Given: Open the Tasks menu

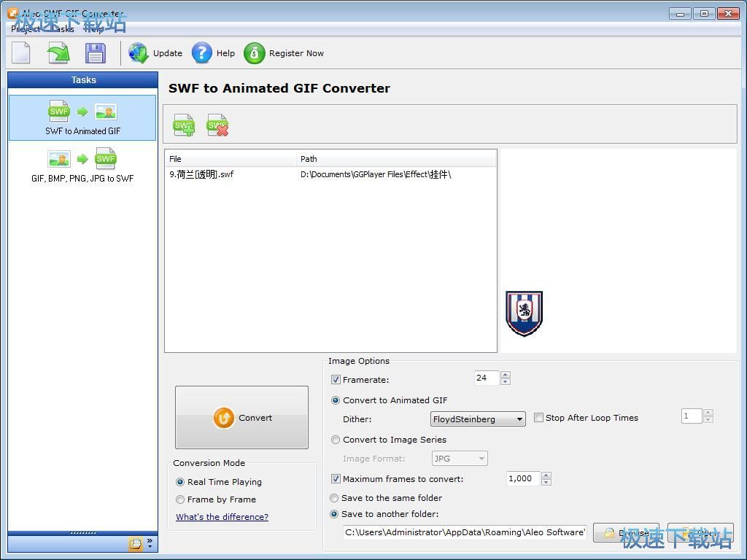Looking at the screenshot, I should point(63,29).
